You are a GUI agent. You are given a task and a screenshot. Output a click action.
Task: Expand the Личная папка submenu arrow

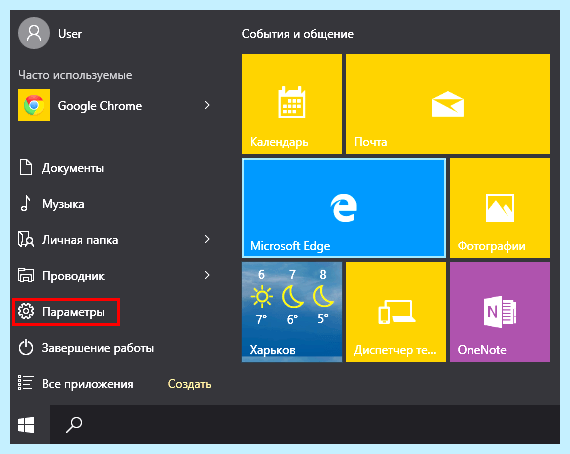pyautogui.click(x=207, y=239)
